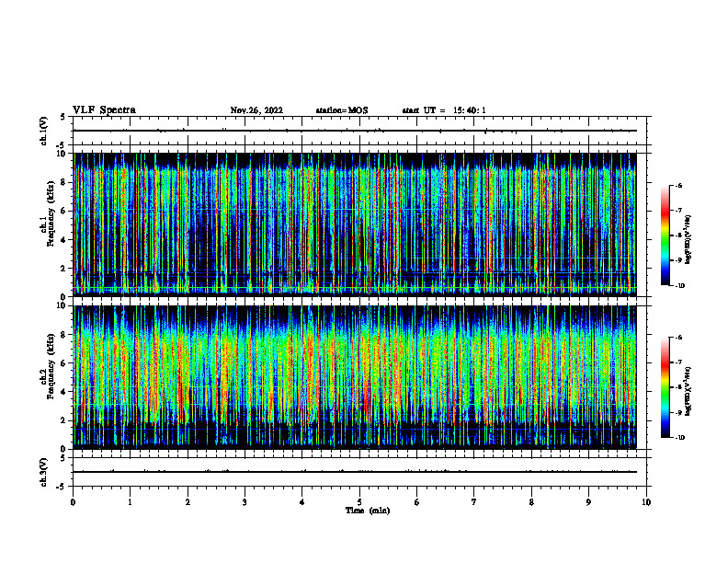Click the ch.2 spectrogram color scale bar
This screenshot has width=728, height=563.
coord(665,387)
